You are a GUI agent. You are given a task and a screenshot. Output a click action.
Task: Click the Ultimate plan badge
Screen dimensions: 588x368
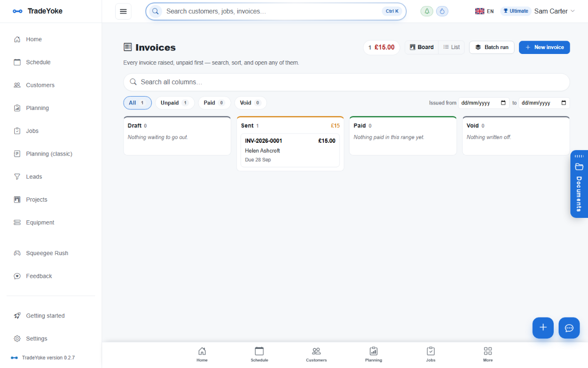pyautogui.click(x=515, y=11)
